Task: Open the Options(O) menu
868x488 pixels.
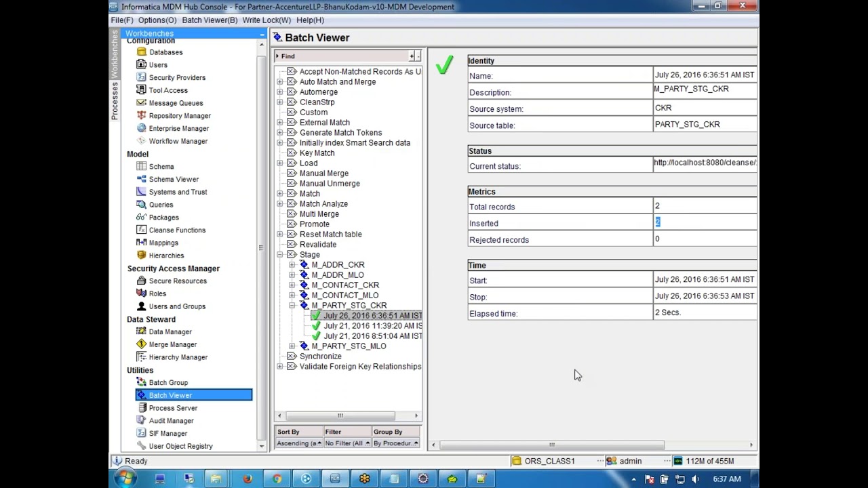Action: tap(157, 20)
